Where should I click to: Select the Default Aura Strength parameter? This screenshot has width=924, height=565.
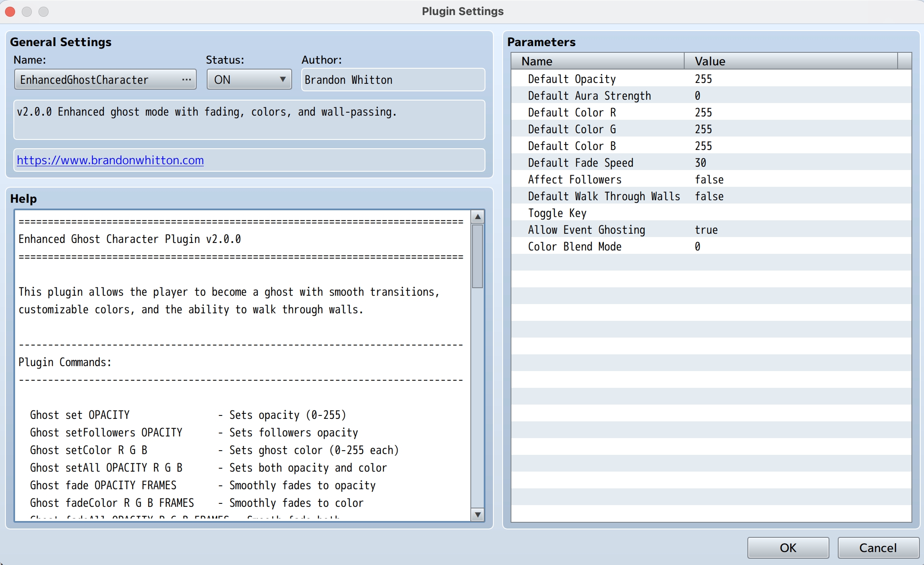pos(711,95)
